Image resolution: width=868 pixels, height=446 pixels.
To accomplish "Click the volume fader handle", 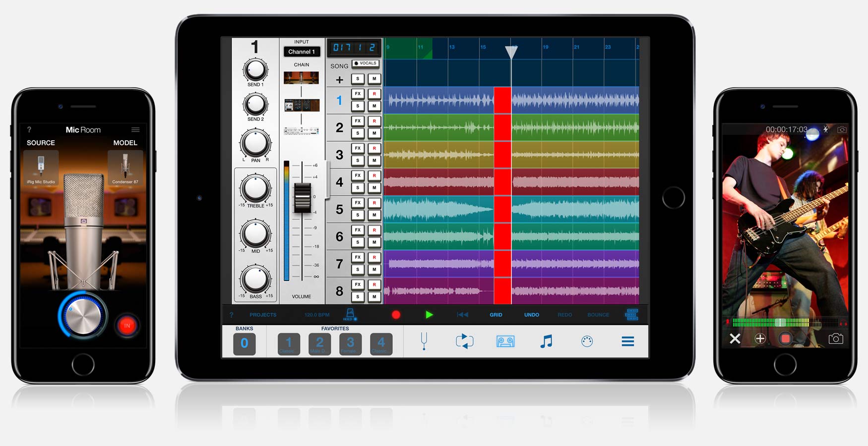I will (302, 198).
